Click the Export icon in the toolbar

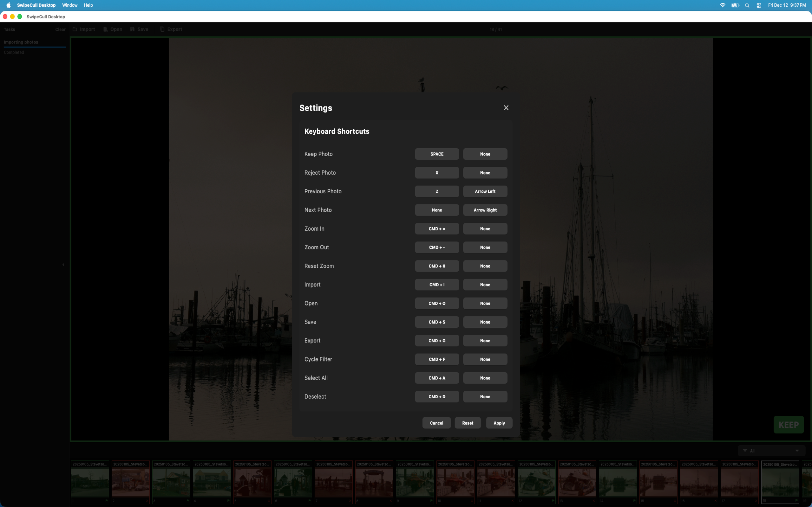point(162,29)
